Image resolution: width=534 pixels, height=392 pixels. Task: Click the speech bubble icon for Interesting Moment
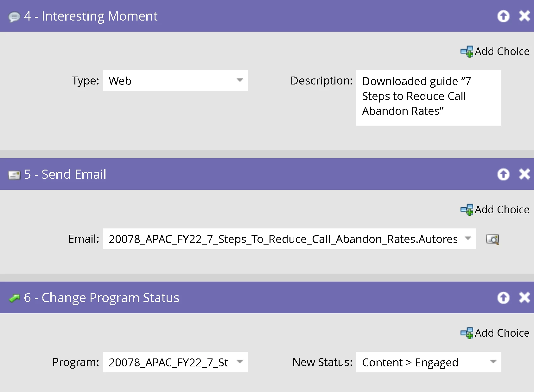14,16
